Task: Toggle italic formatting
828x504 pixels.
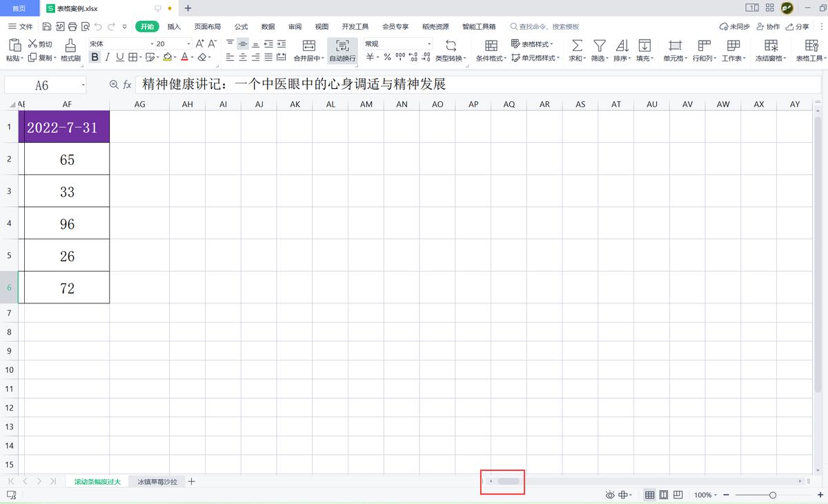Action: coord(106,57)
